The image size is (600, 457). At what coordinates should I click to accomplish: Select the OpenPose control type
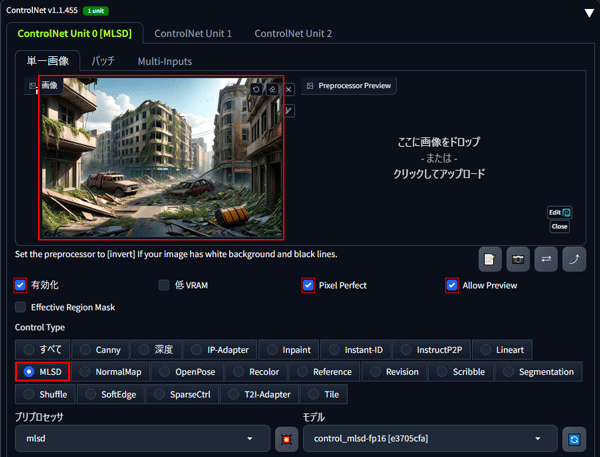pos(187,372)
